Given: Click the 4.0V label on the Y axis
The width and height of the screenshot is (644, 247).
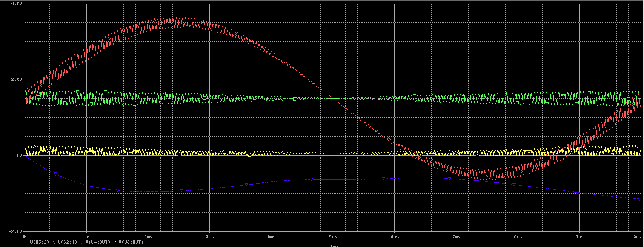Looking at the screenshot, I should [17, 3].
